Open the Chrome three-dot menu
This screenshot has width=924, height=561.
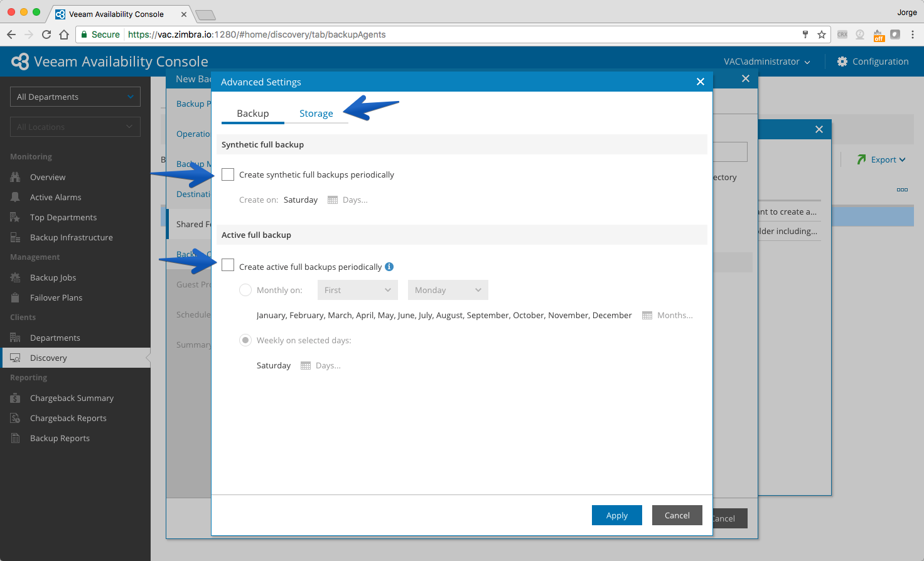click(913, 35)
